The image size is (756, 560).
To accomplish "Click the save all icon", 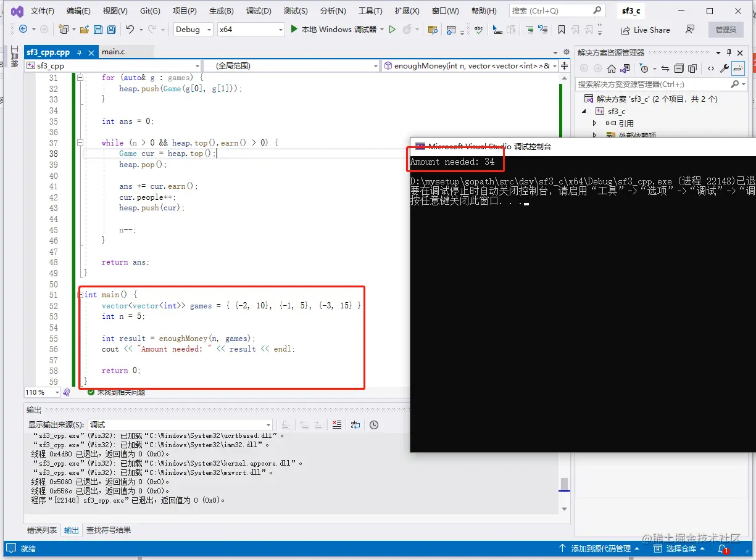I will pyautogui.click(x=112, y=29).
